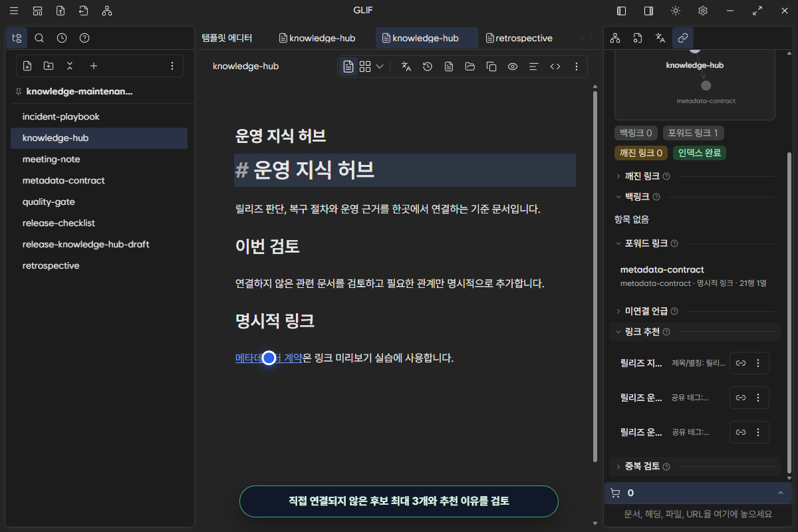798x532 pixels.
Task: Open the file tree toolbar more options menu
Action: [x=172, y=66]
